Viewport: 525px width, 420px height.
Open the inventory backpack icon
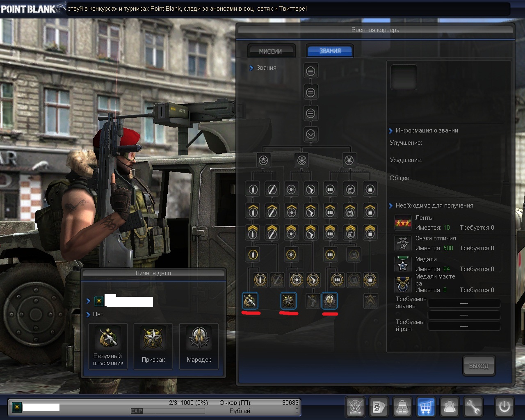tap(403, 407)
